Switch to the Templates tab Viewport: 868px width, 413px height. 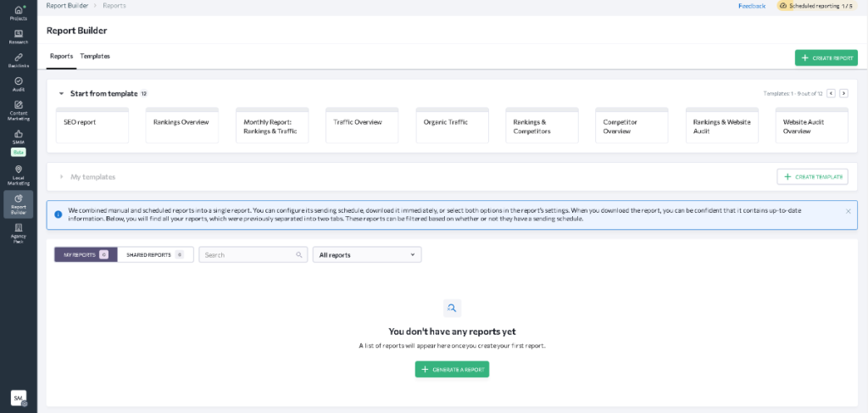tap(95, 57)
